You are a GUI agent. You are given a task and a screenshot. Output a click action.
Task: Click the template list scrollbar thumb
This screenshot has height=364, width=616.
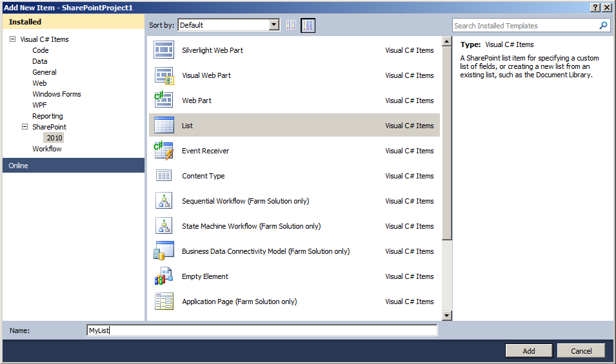point(446,143)
